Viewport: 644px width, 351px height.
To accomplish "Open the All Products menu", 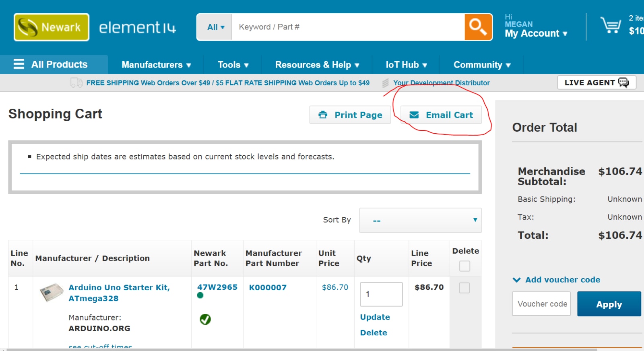I will pos(54,64).
